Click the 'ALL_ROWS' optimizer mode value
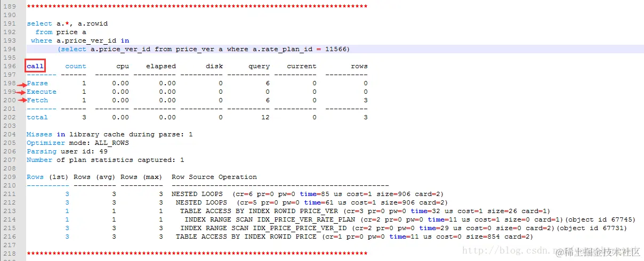 click(112, 143)
